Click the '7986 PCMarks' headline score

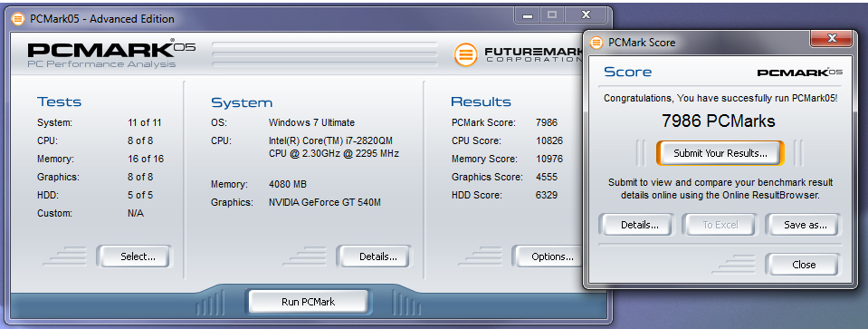click(719, 121)
